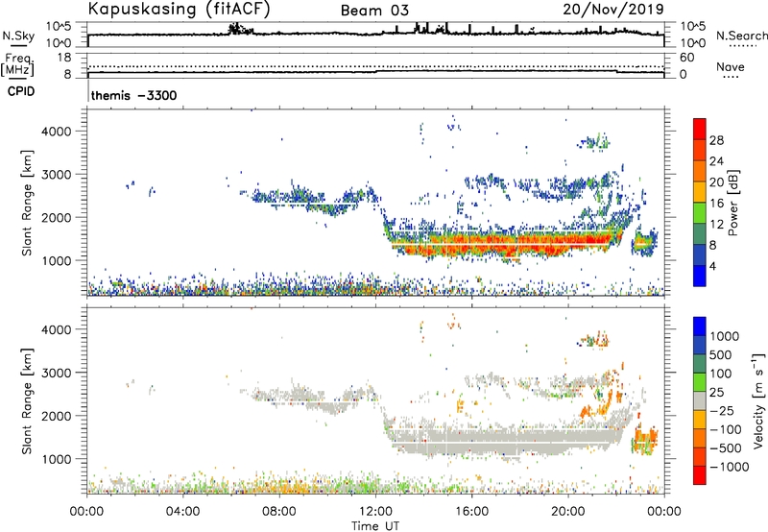Click the velocity colorbar's '-25' value
This screenshot has height=532, width=768.
(722, 410)
